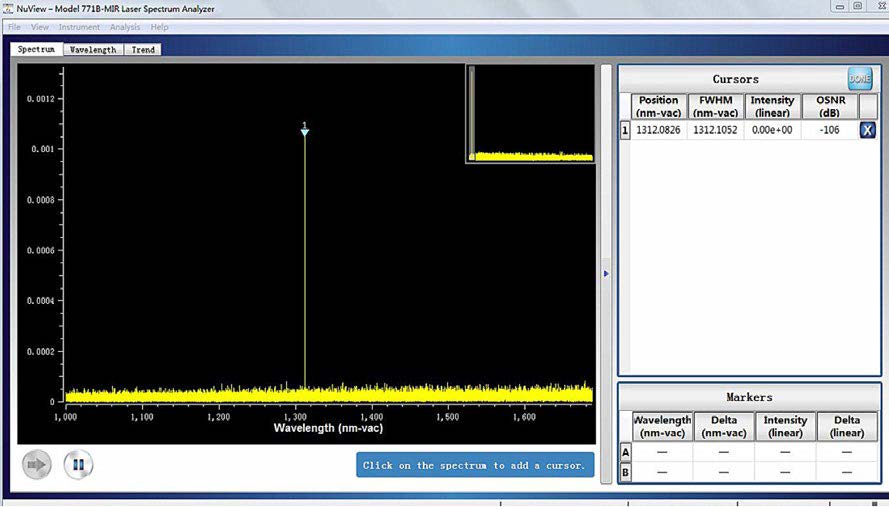The image size is (889, 507).
Task: Click the Markers panel title
Action: pos(749,397)
